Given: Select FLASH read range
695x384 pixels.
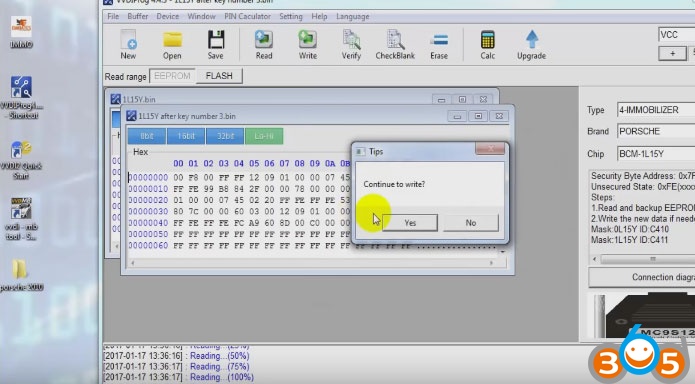Looking at the screenshot, I should [219, 76].
